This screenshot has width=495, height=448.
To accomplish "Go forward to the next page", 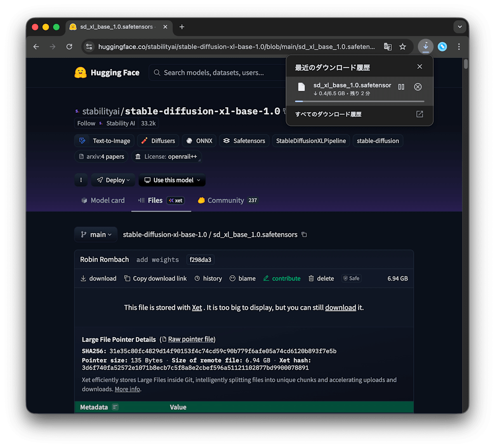I will [x=52, y=47].
